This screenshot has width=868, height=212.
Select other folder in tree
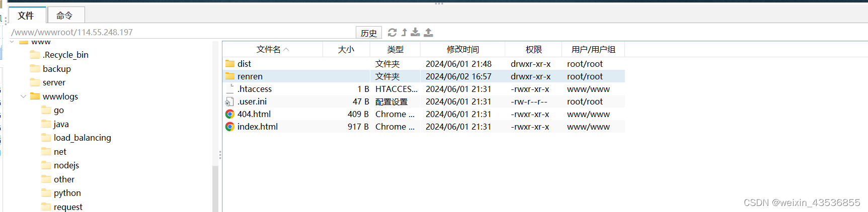coord(64,179)
